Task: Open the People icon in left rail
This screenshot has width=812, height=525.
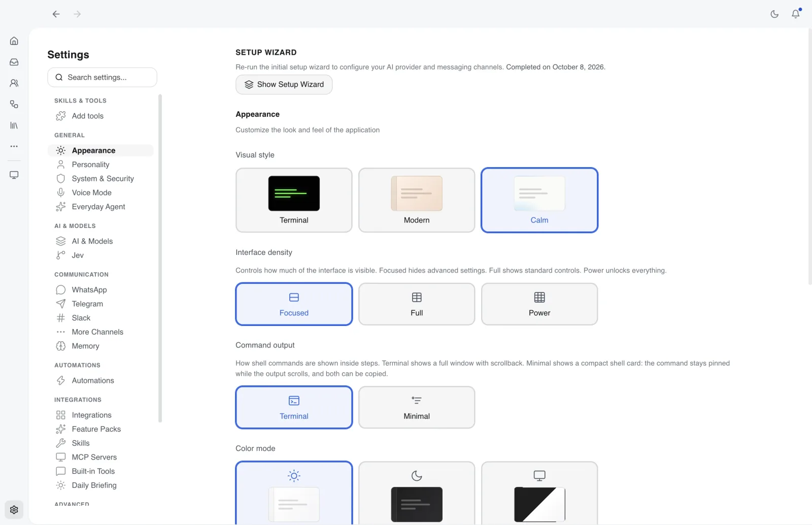Action: click(x=14, y=83)
